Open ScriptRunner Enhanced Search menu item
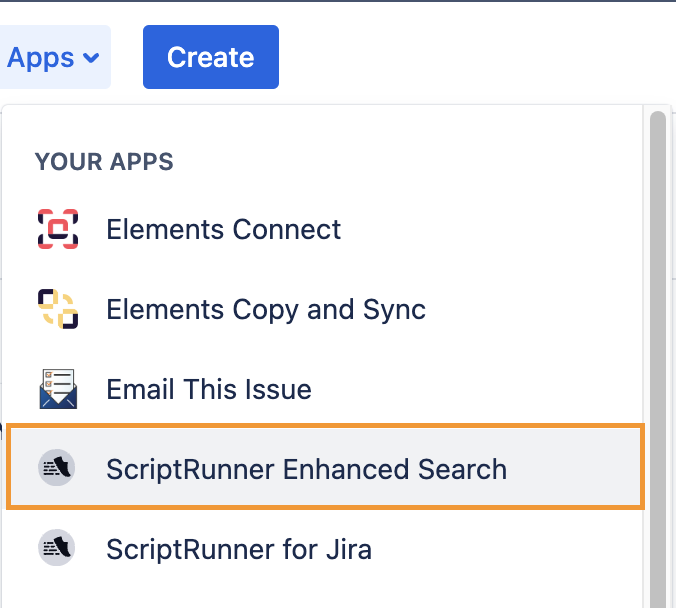 (x=306, y=468)
